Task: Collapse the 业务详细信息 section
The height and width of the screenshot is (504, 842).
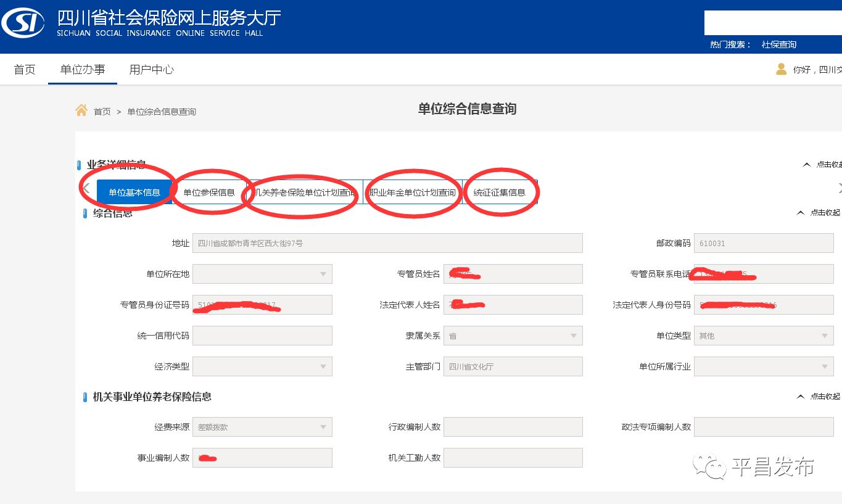Action: [822, 165]
